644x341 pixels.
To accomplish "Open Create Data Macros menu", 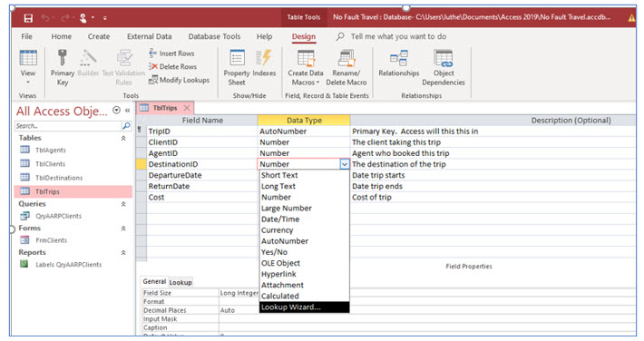I will coord(306,68).
